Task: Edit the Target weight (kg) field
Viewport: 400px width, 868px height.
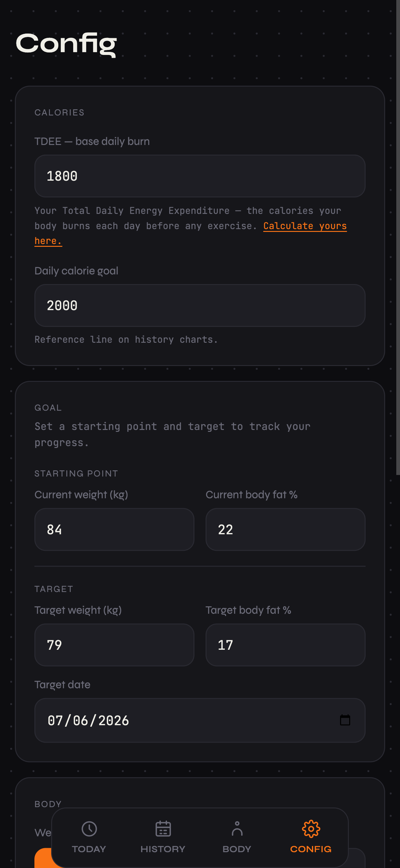Action: [x=114, y=645]
